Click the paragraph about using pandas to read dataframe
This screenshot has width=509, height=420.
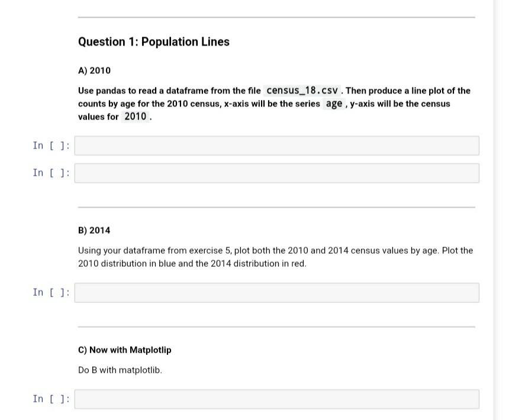click(274, 104)
